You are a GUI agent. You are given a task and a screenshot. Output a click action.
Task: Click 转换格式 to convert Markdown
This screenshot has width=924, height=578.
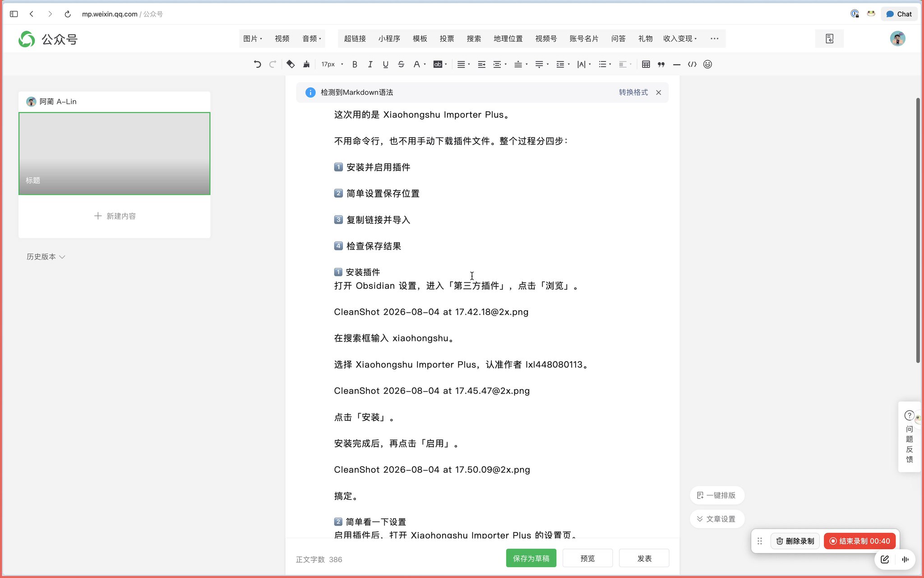(x=633, y=92)
